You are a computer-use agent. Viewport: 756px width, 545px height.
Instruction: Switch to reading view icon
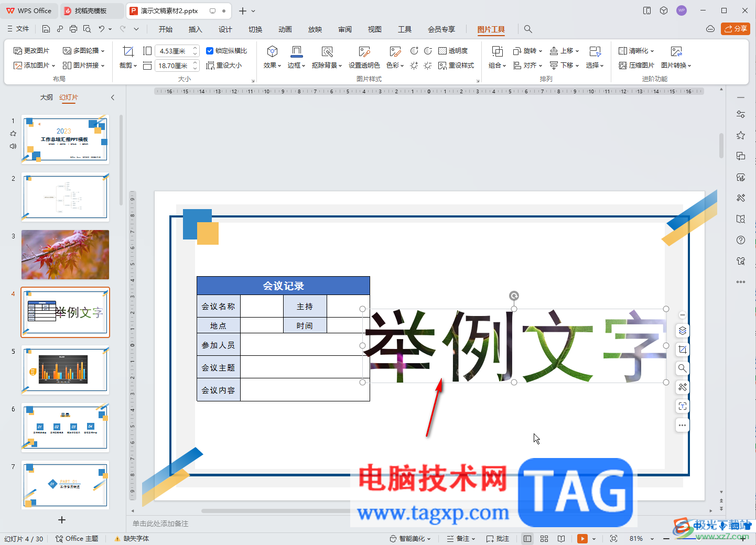pos(561,539)
